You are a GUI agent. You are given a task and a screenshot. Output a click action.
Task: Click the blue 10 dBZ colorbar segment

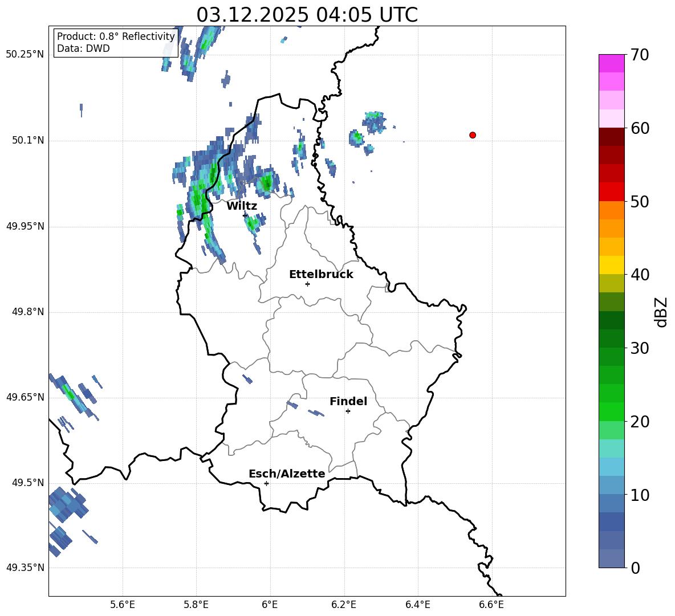(x=611, y=485)
